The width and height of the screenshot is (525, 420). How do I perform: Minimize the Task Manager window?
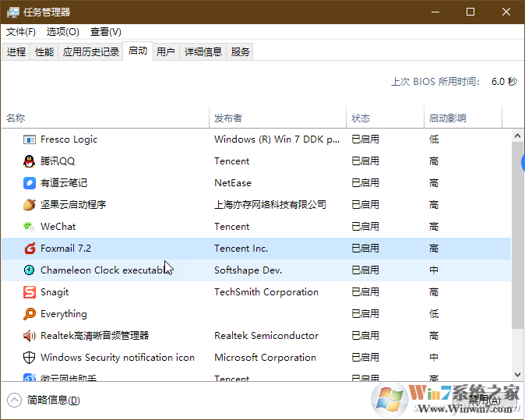coord(435,12)
